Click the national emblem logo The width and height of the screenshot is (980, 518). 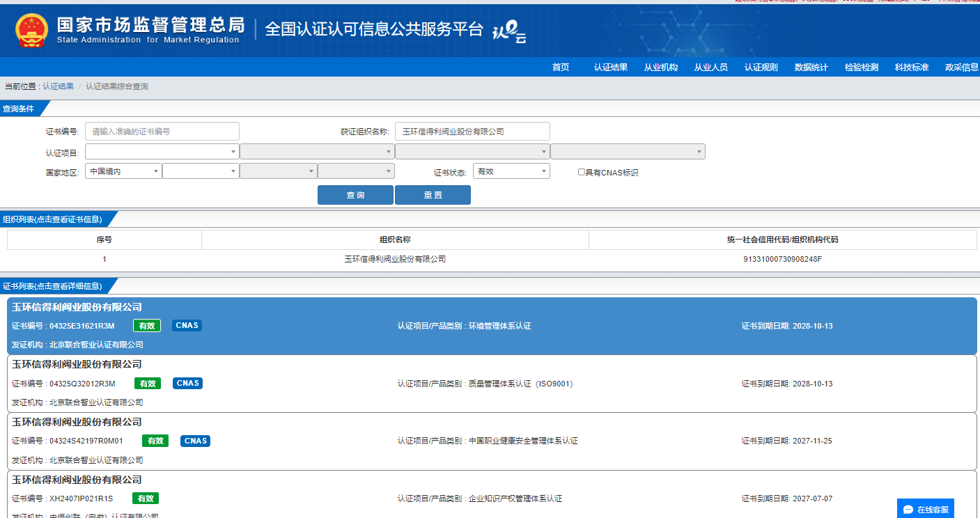tap(31, 31)
